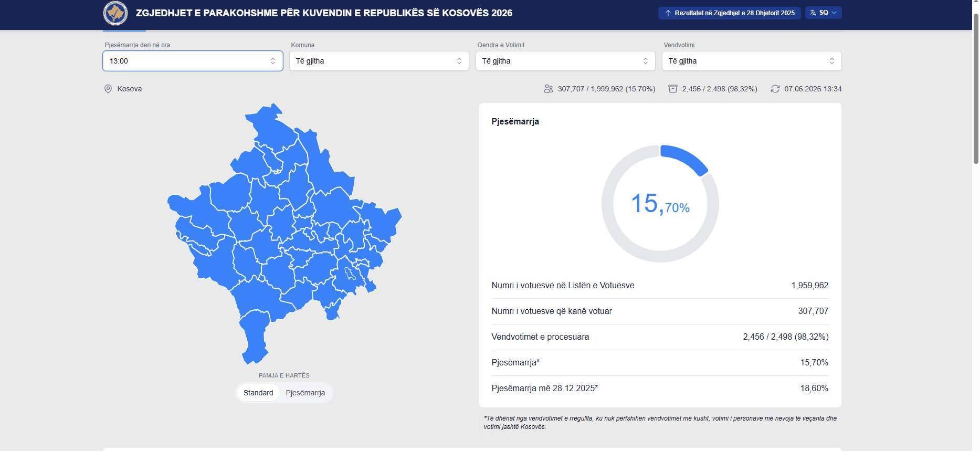Select the Standard map view
This screenshot has width=980, height=451.
258,393
